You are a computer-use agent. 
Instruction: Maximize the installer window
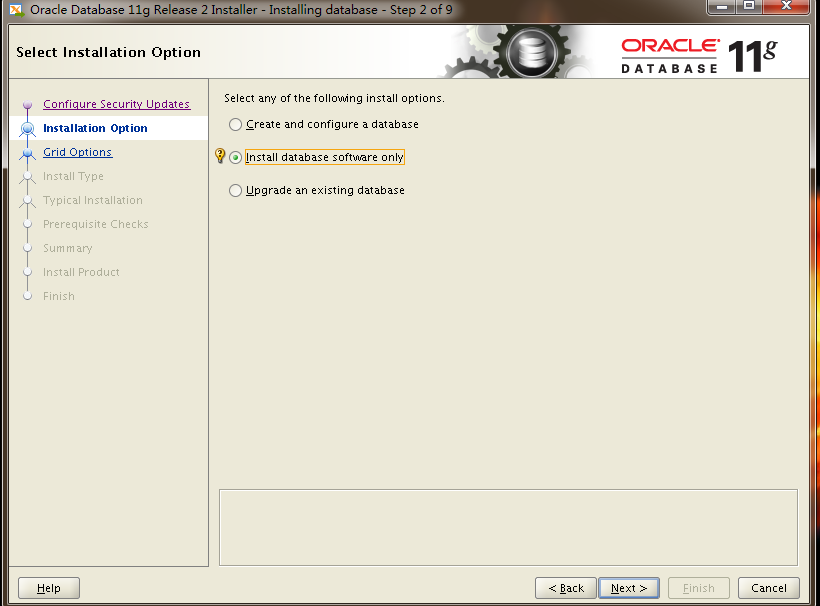click(749, 7)
